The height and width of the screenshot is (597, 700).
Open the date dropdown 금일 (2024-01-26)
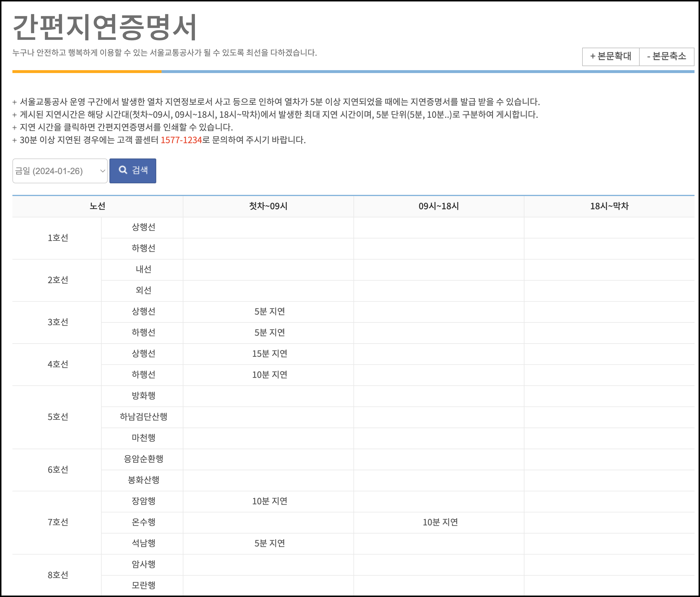coord(60,171)
